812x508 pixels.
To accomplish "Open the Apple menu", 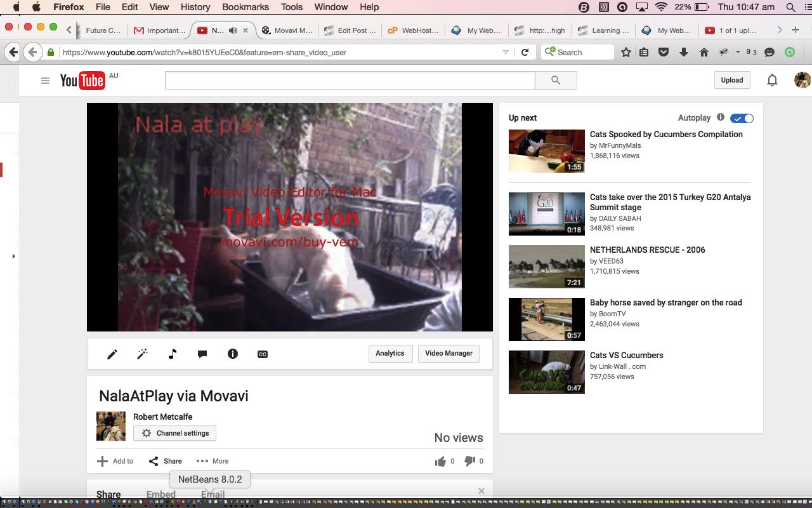I will [36, 7].
